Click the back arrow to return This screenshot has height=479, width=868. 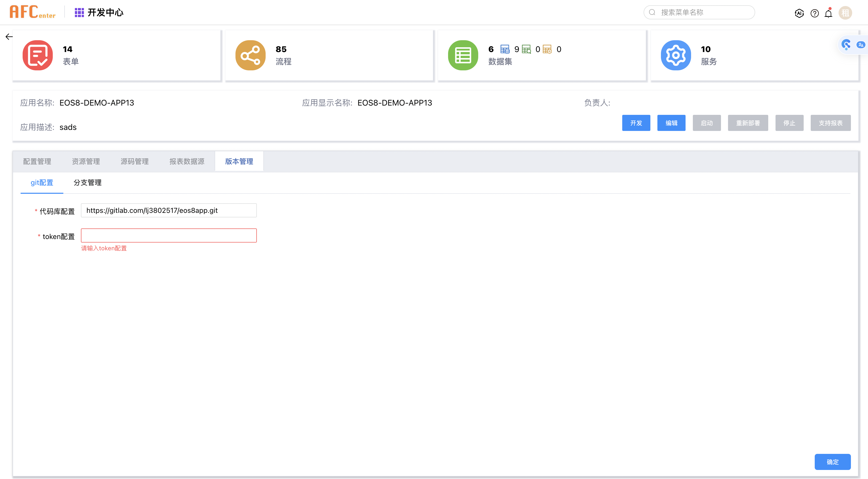(9, 36)
